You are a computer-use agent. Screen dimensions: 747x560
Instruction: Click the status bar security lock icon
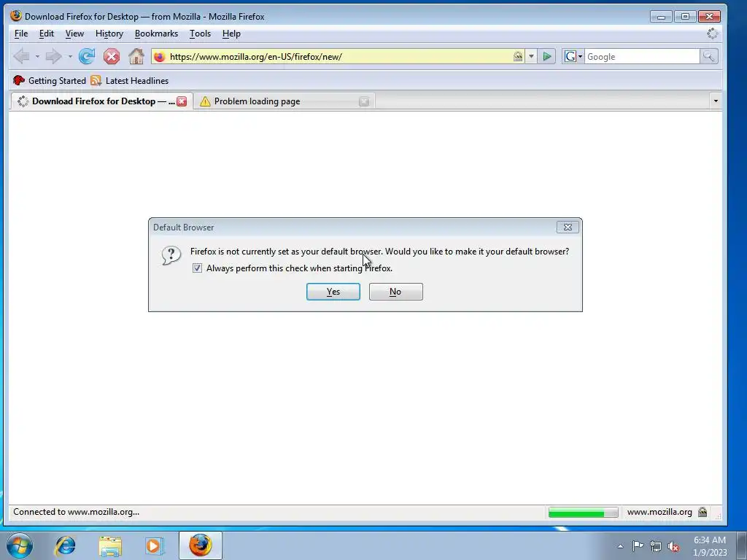tap(703, 512)
